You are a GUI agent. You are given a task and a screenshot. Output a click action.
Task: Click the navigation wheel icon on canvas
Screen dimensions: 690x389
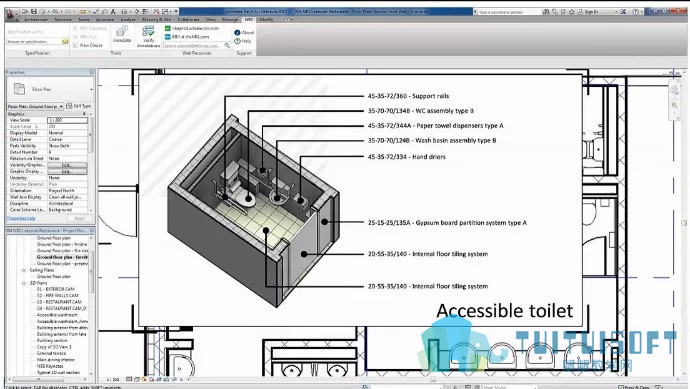coord(675,90)
